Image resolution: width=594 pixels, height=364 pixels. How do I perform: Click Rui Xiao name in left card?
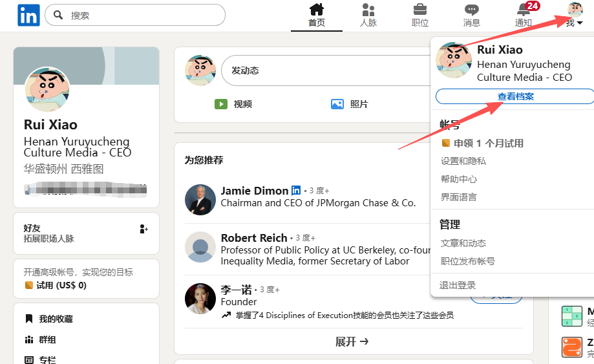(x=50, y=125)
